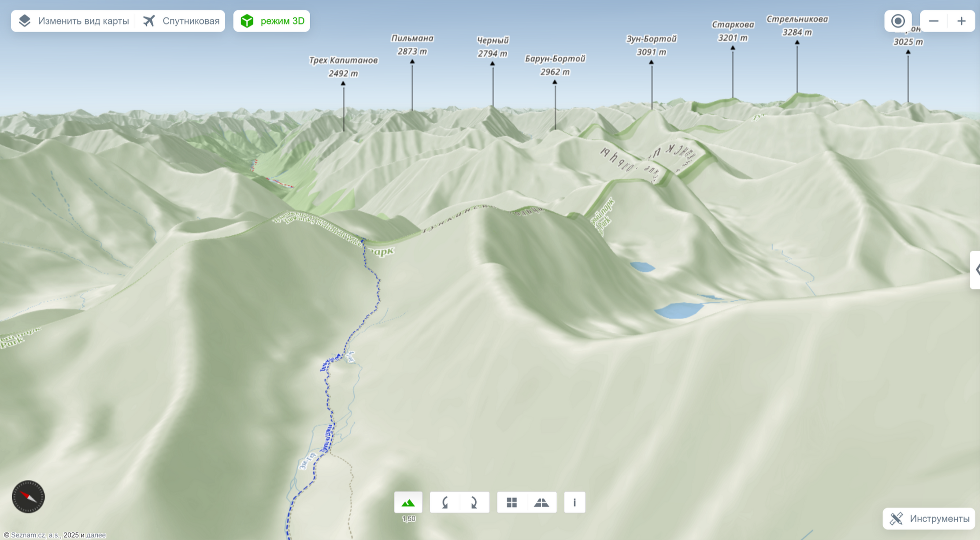Disable режим 3D mode
The width and height of the screenshot is (980, 540).
tap(272, 21)
